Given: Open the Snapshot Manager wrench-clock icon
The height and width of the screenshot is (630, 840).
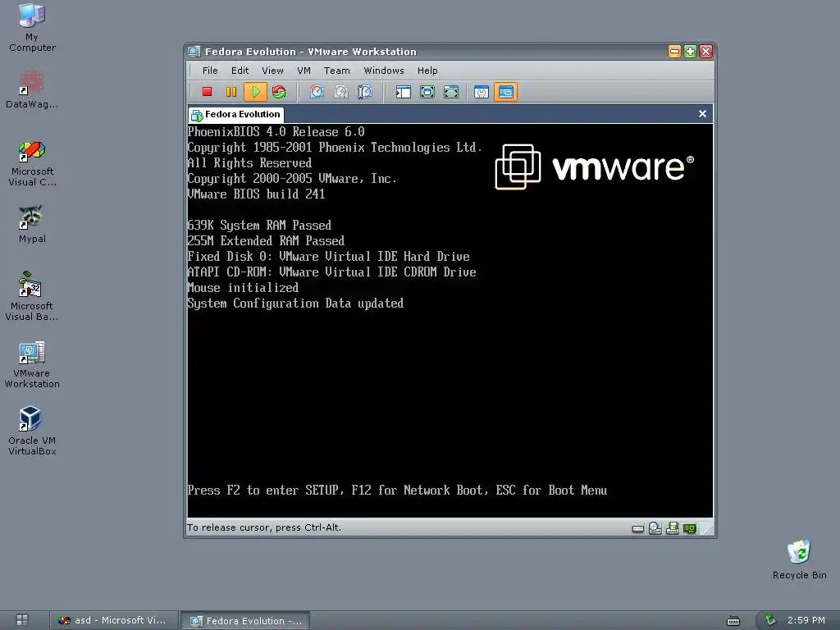Looking at the screenshot, I should pyautogui.click(x=365, y=92).
